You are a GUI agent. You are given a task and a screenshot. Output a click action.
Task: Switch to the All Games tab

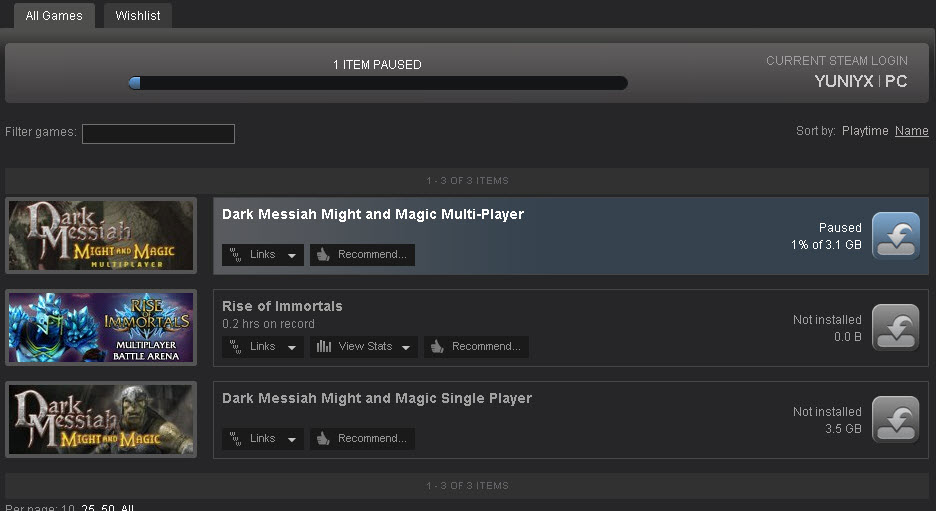pos(54,16)
